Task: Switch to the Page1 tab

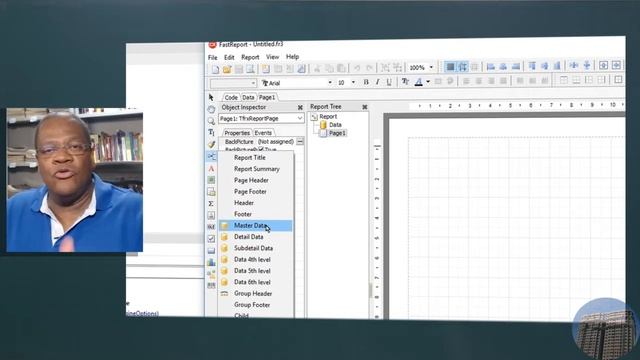Action: tap(267, 97)
